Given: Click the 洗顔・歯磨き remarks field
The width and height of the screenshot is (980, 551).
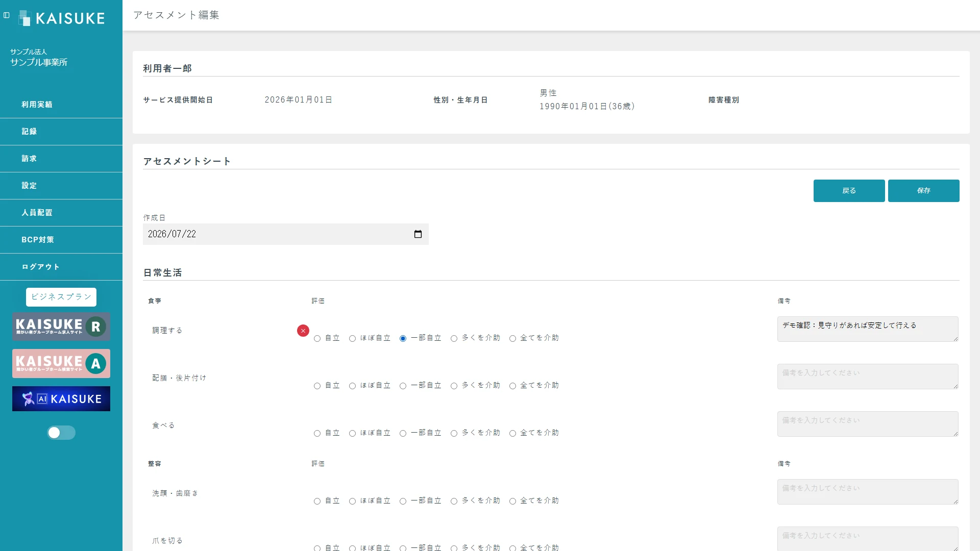Looking at the screenshot, I should coord(868,492).
